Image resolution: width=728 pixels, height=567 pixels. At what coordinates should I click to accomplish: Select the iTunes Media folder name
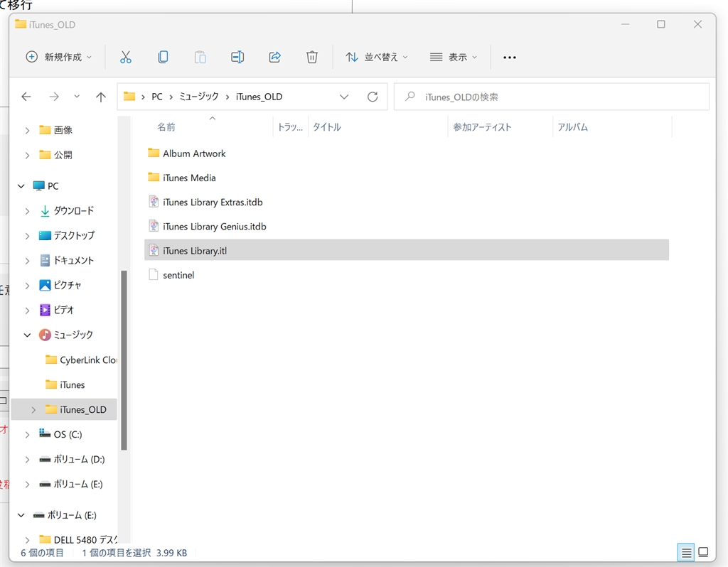189,178
